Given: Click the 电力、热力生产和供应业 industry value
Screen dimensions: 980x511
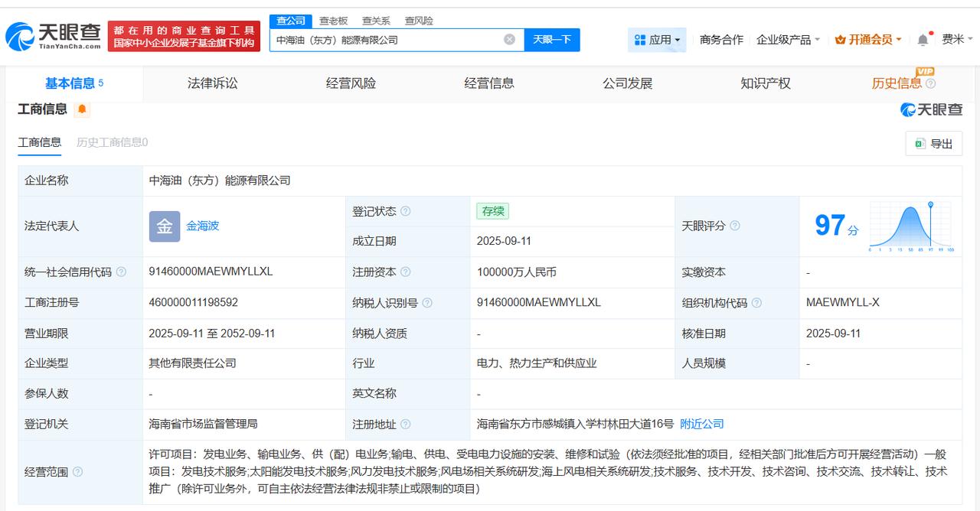Looking at the screenshot, I should click(537, 363).
